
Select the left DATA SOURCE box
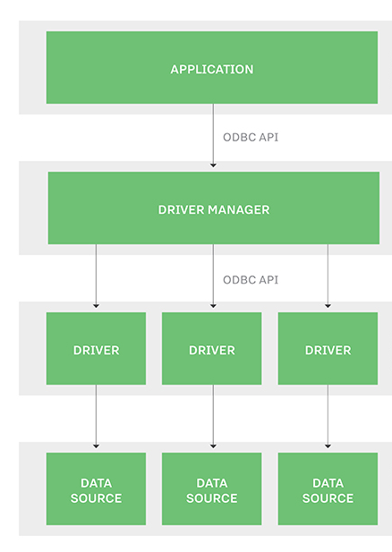tap(96, 489)
